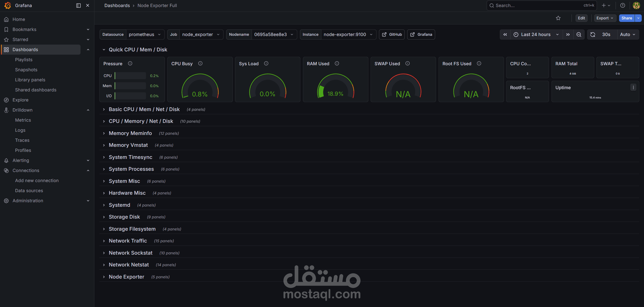This screenshot has height=307, width=644.
Task: Open the help question mark icon
Action: 622,6
